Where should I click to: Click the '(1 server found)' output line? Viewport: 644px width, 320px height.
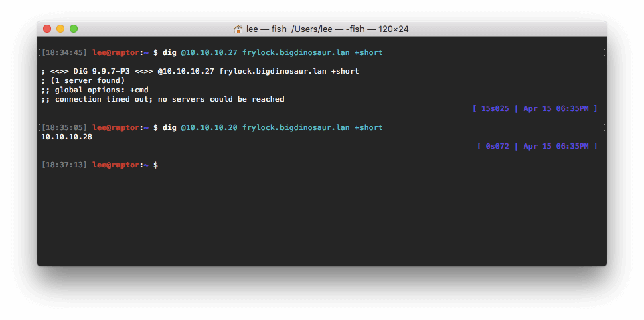(82, 80)
